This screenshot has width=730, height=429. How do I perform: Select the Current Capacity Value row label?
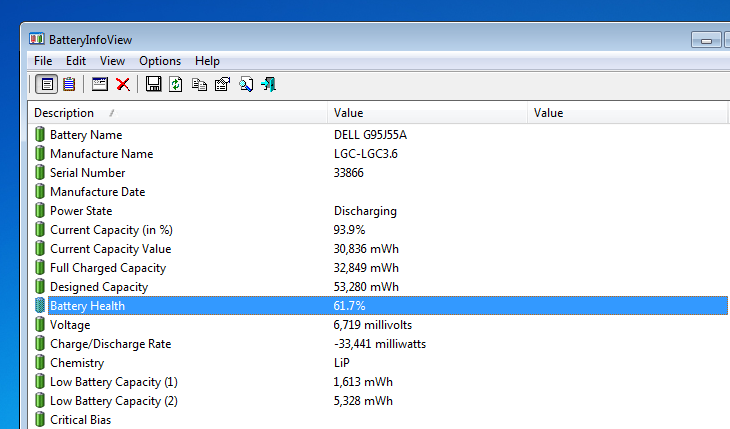click(x=111, y=249)
